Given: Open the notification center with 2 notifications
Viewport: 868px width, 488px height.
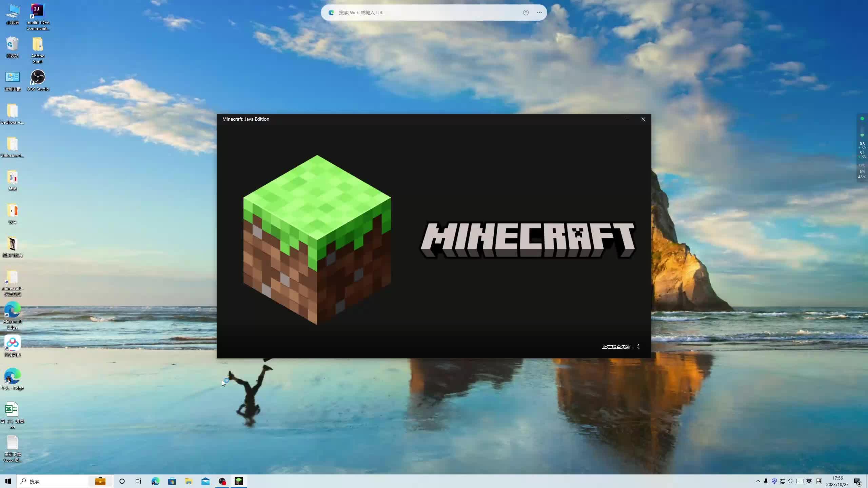Looking at the screenshot, I should pos(858,481).
